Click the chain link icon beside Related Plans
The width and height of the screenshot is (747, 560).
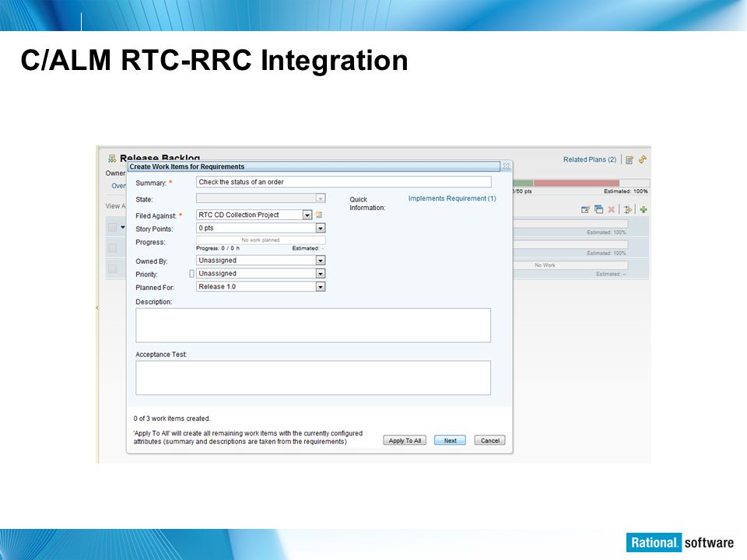click(642, 159)
